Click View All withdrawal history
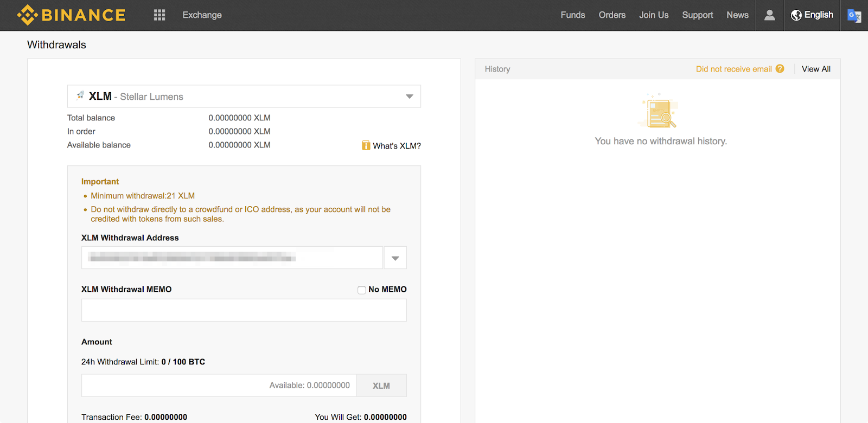The image size is (868, 423). pyautogui.click(x=816, y=69)
